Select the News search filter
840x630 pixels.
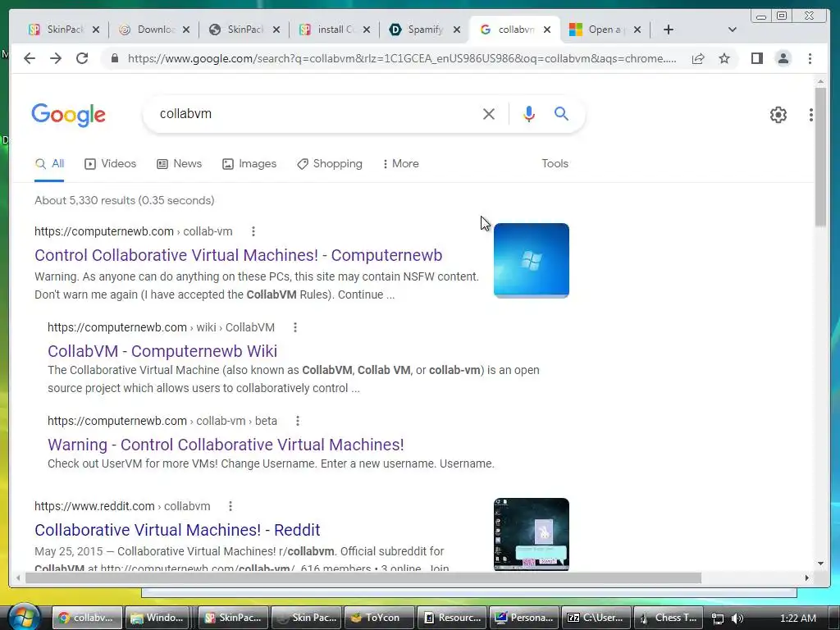pyautogui.click(x=179, y=164)
